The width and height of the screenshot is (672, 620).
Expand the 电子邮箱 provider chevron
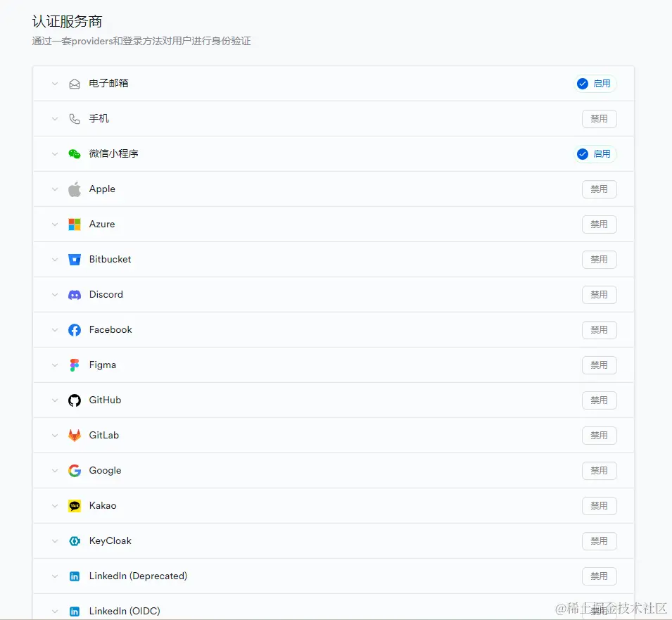[55, 84]
